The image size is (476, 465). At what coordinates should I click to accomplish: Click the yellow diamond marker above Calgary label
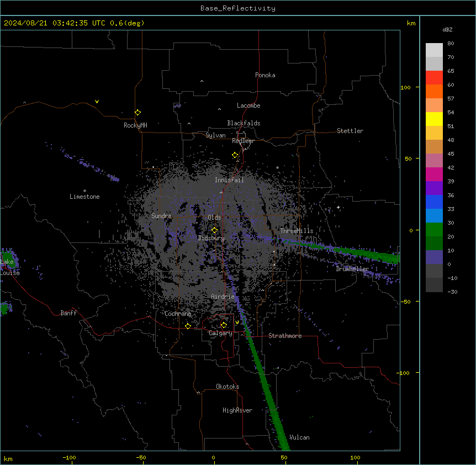(x=224, y=325)
